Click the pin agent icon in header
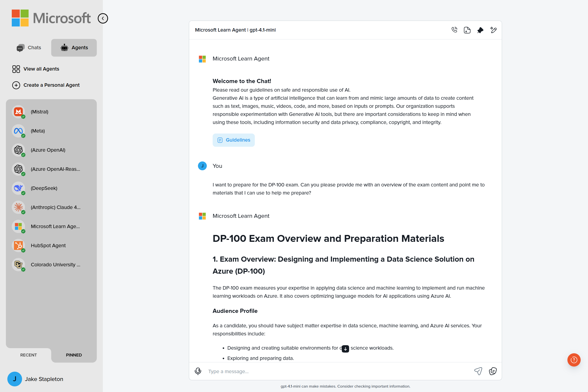The height and width of the screenshot is (392, 588). pyautogui.click(x=480, y=30)
